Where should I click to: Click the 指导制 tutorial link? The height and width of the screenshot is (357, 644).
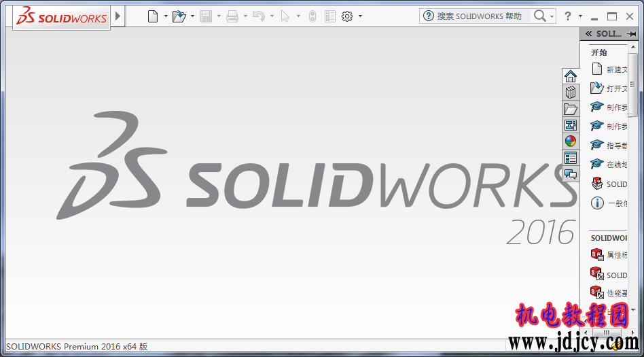pyautogui.click(x=617, y=146)
